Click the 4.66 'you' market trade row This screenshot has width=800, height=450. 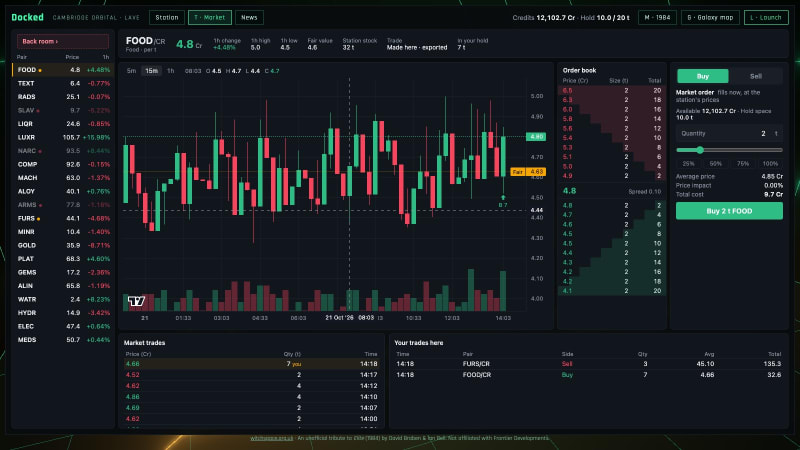point(252,364)
